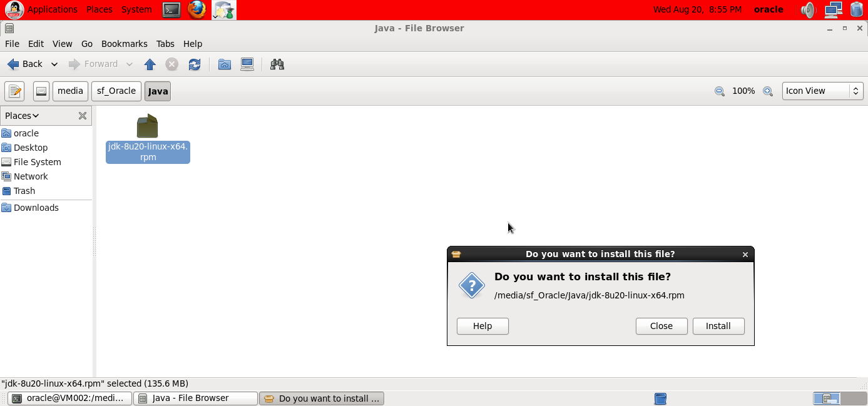Open the Search binoculars tool

pyautogui.click(x=277, y=64)
